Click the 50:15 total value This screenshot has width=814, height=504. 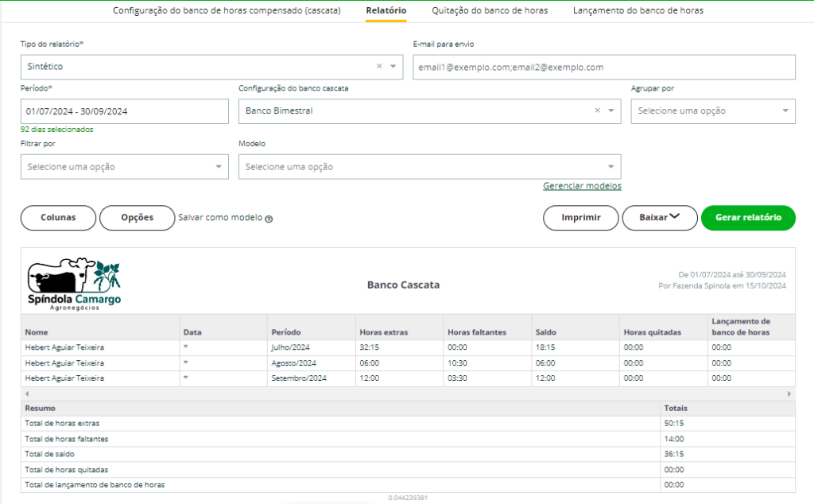674,424
